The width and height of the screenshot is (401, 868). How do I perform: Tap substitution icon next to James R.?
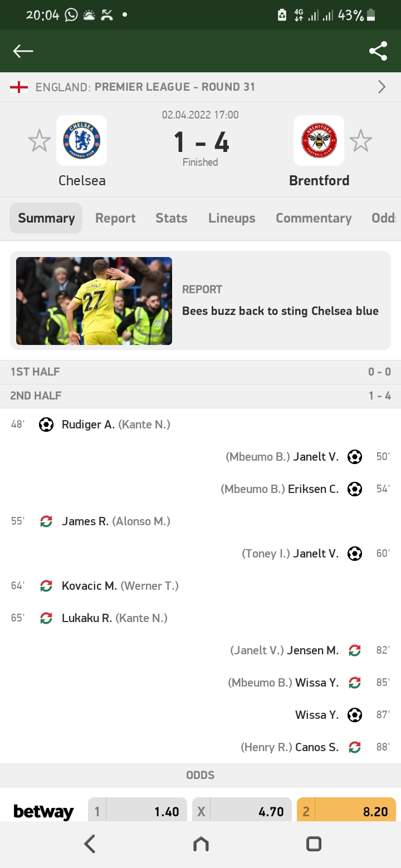tap(46, 521)
